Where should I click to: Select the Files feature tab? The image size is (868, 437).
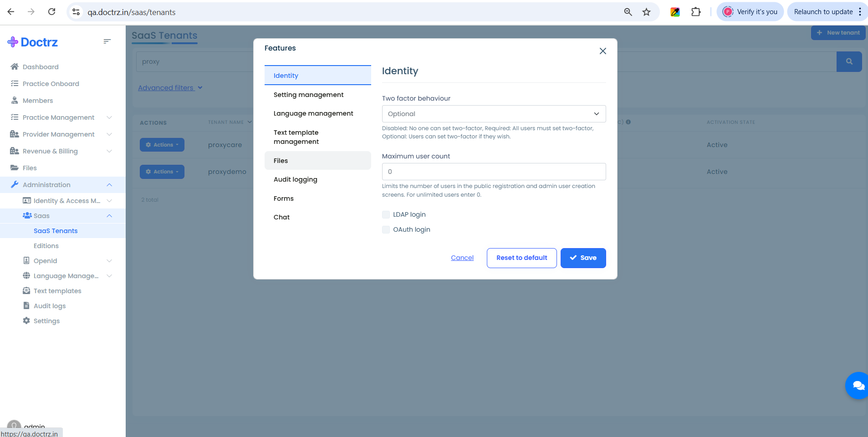[318, 161]
